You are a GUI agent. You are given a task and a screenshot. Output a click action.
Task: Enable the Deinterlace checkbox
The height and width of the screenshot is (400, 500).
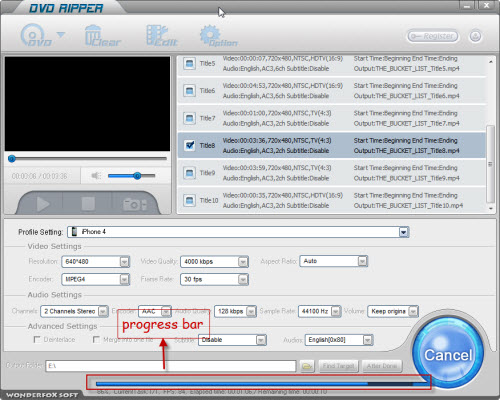pyautogui.click(x=37, y=339)
